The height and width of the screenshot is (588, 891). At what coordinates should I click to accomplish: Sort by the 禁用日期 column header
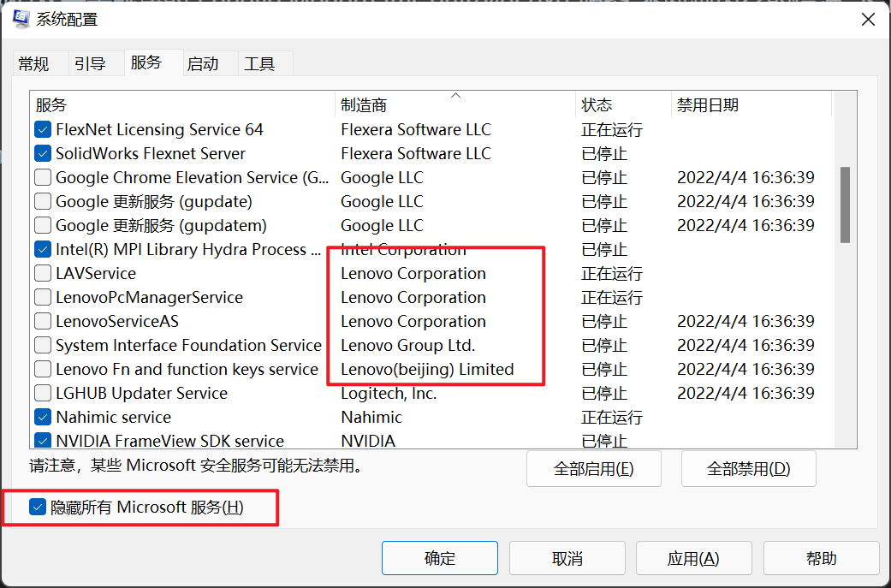point(751,105)
